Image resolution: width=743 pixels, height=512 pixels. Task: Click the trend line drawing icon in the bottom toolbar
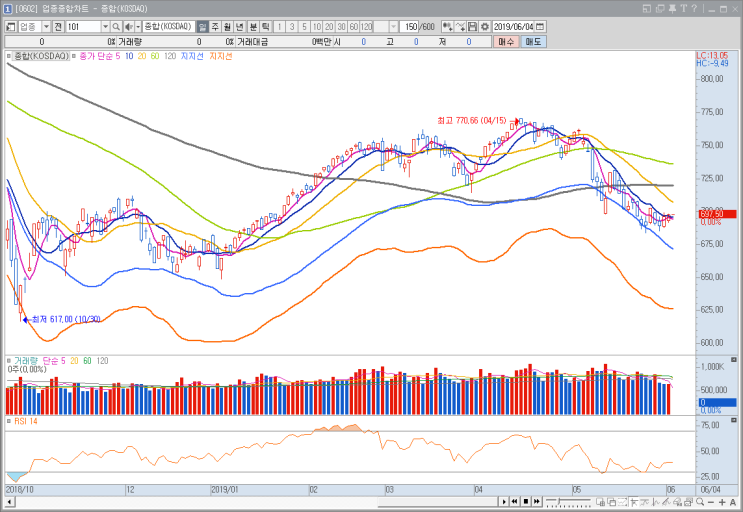click(x=666, y=502)
